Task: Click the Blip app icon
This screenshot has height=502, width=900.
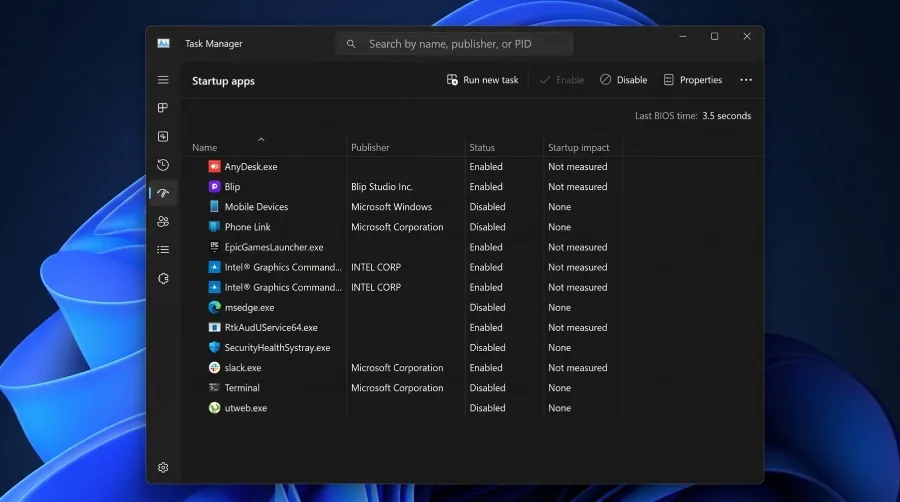Action: 214,186
